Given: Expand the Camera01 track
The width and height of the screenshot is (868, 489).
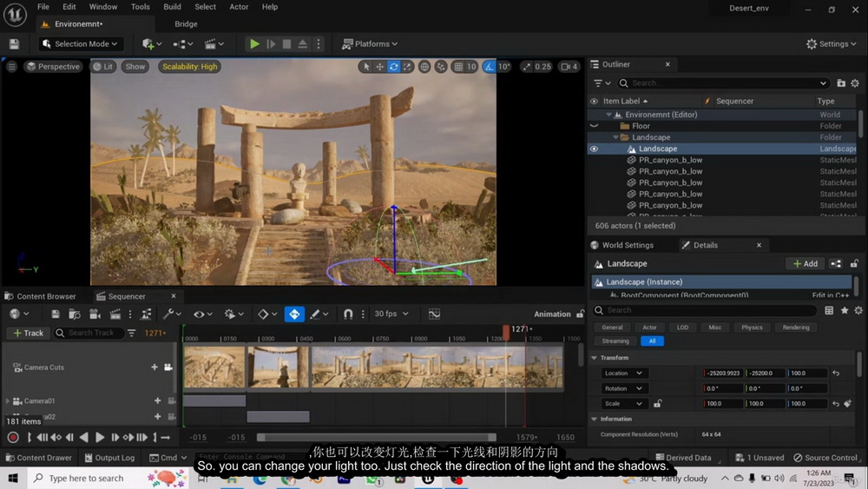Looking at the screenshot, I should 7,401.
